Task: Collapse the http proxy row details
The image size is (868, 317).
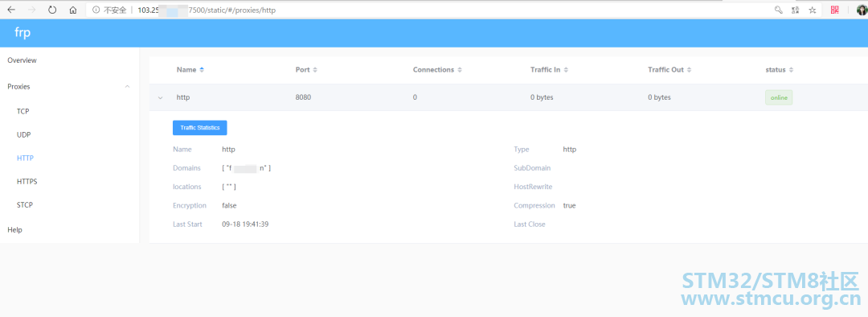Action: (161, 97)
